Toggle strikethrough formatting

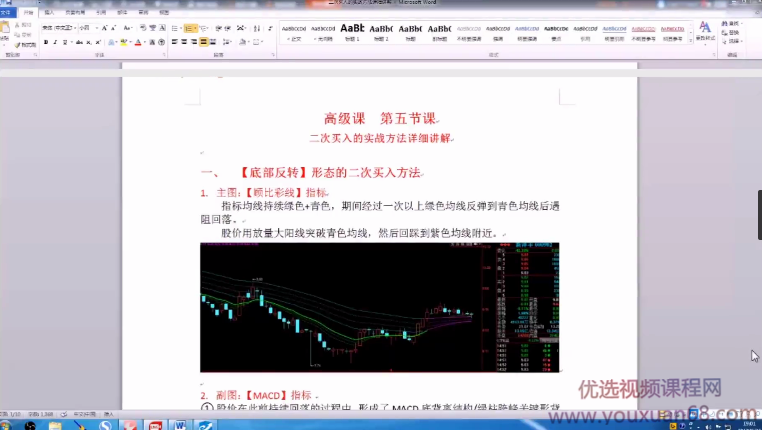(80, 42)
